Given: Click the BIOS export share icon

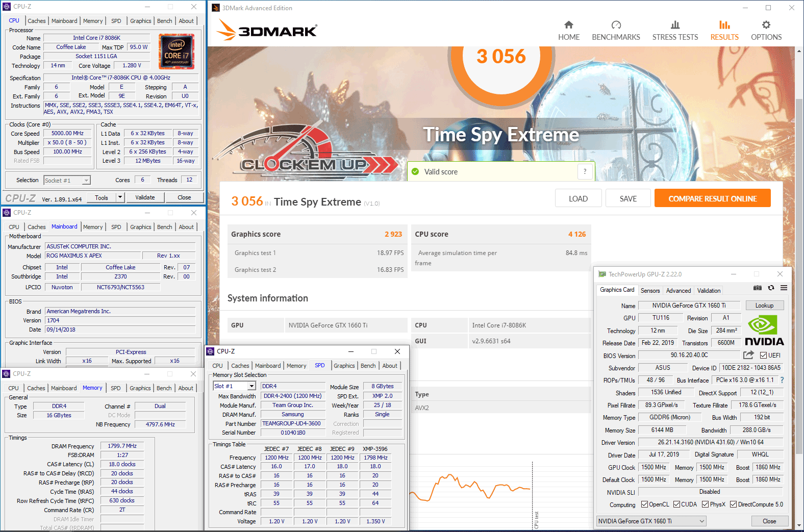Looking at the screenshot, I should 748,355.
